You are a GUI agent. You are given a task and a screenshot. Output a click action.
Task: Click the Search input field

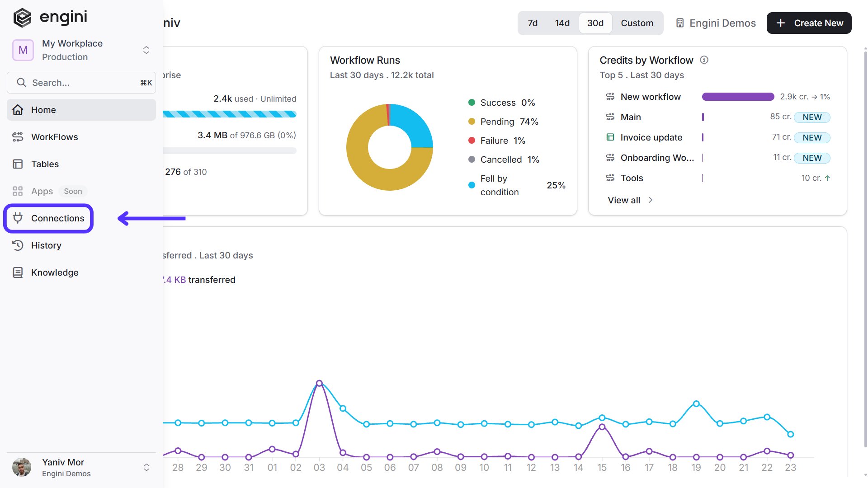tap(81, 83)
